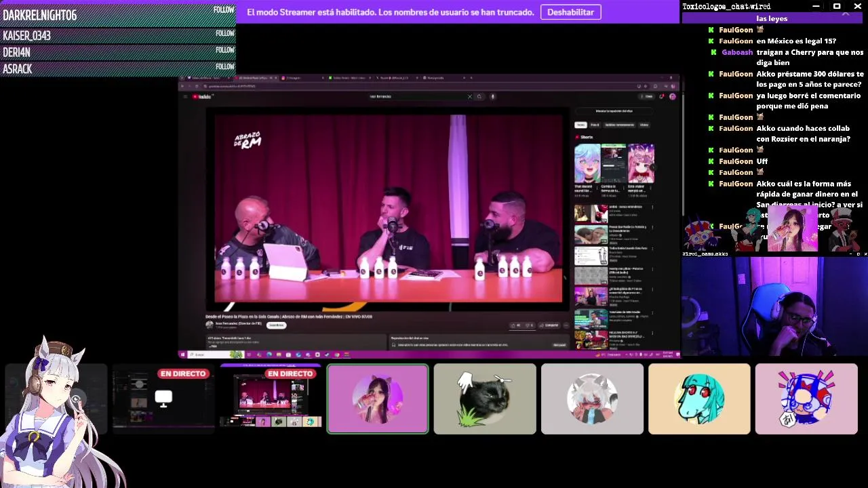This screenshot has height=488, width=868.
Task: Select the second filter chip beside Todos
Action: point(595,125)
